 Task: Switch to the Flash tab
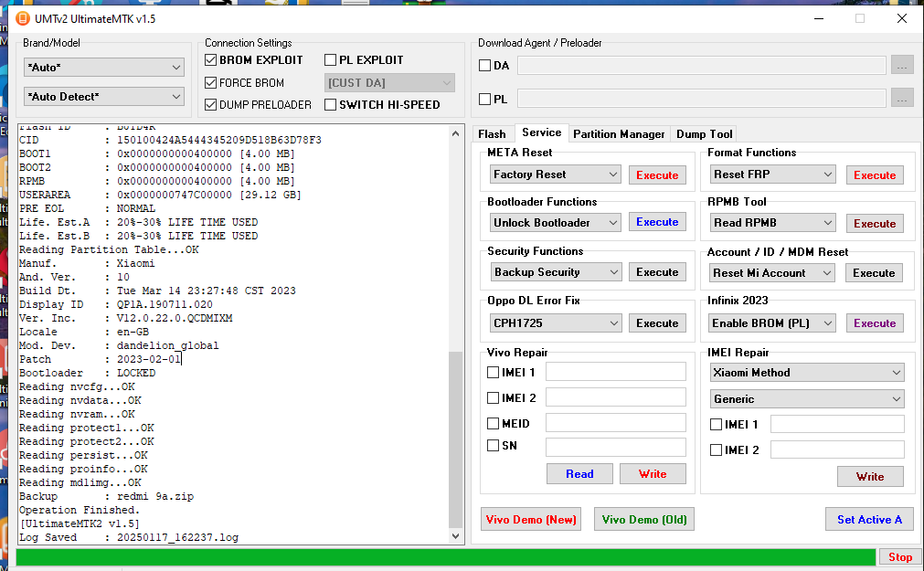click(x=492, y=134)
